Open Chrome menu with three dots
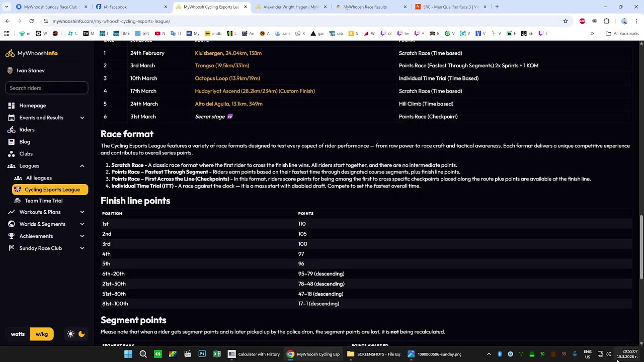644x362 pixels. click(637, 21)
